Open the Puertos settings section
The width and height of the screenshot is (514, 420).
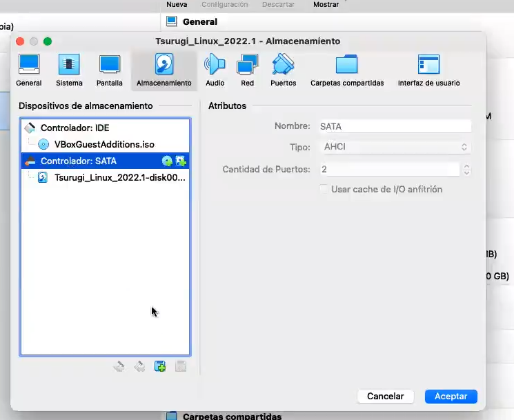click(284, 70)
